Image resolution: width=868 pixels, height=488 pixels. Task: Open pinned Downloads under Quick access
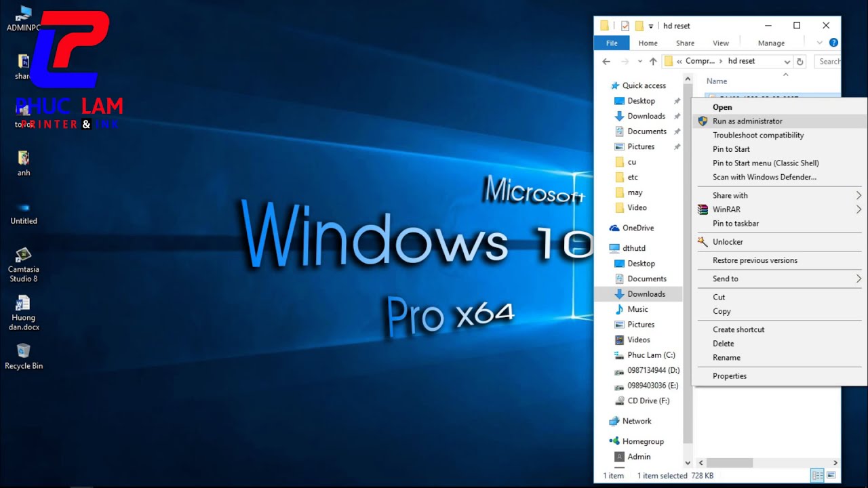click(x=646, y=116)
